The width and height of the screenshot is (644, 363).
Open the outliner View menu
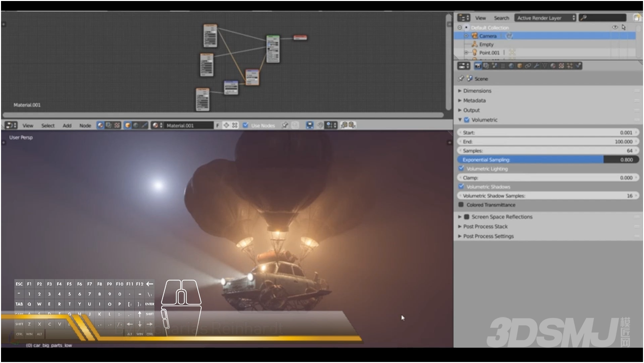click(x=480, y=18)
